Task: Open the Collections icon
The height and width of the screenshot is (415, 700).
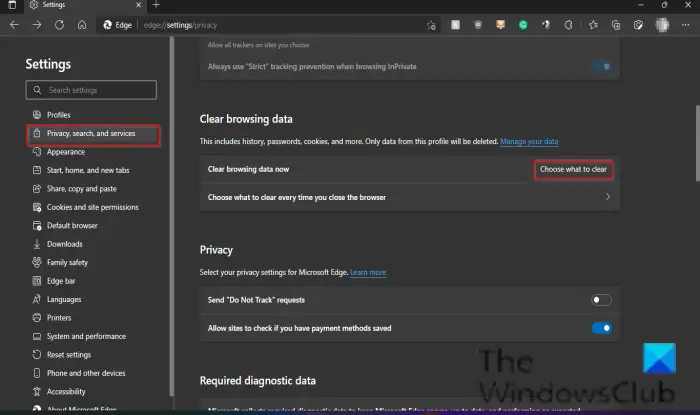Action: pyautogui.click(x=616, y=25)
